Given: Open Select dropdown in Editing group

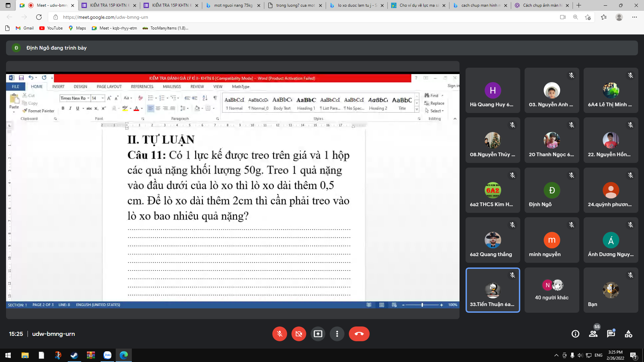Looking at the screenshot, I should pos(435,111).
